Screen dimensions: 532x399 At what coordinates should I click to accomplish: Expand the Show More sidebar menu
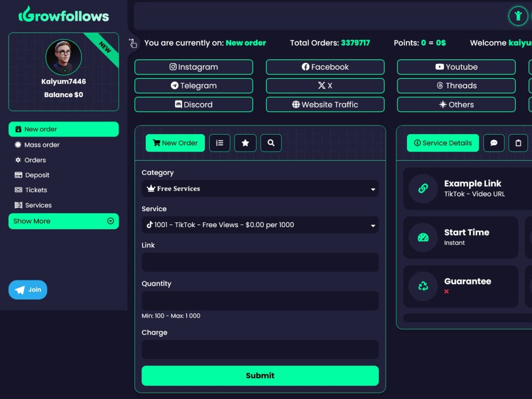[63, 221]
